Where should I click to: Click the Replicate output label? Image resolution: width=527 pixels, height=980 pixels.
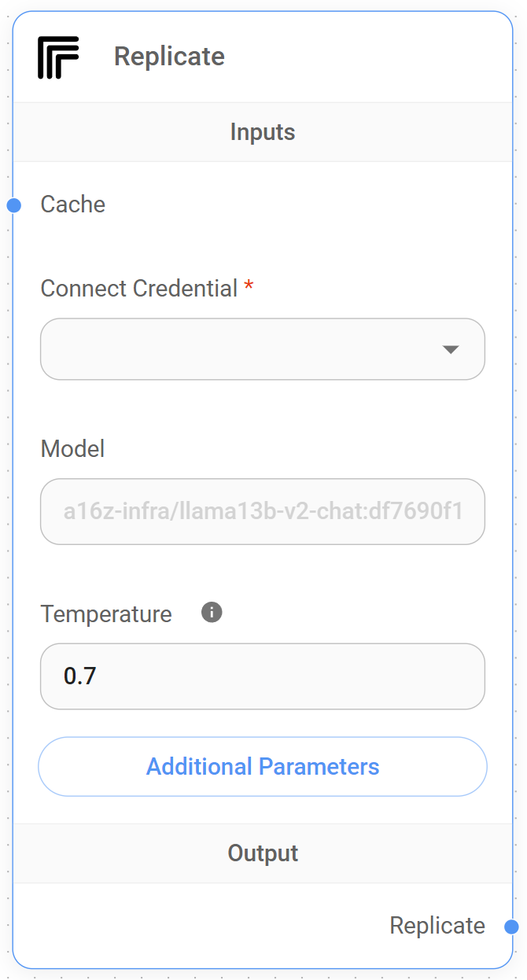click(x=437, y=926)
